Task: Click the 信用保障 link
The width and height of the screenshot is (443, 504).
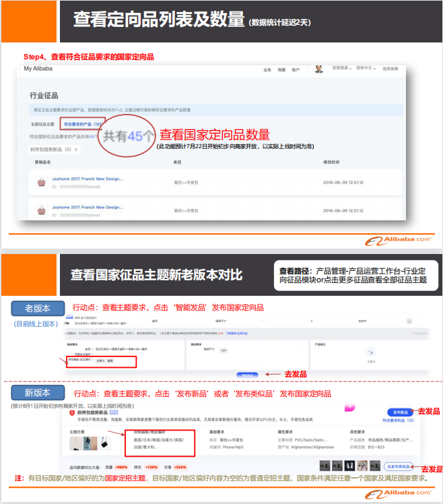Action: click(390, 69)
